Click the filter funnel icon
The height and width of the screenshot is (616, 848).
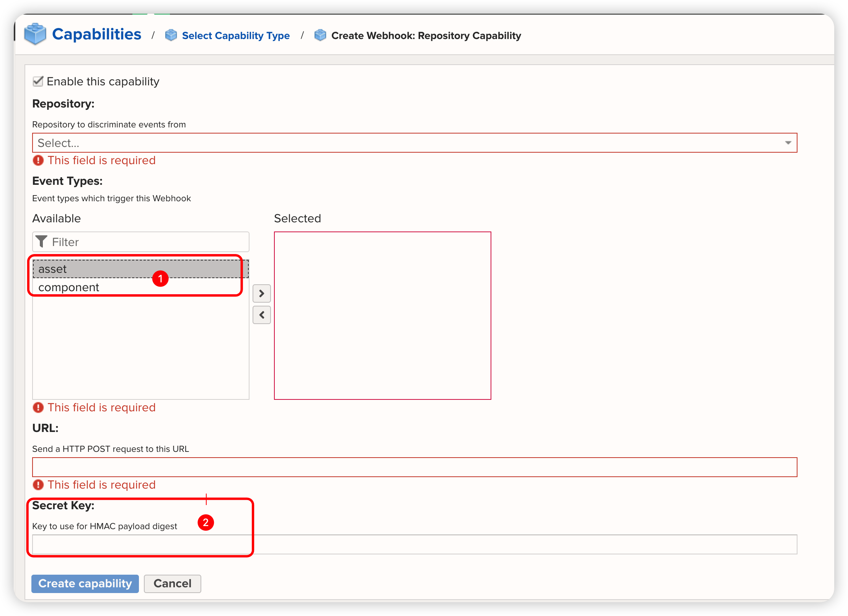click(x=41, y=242)
